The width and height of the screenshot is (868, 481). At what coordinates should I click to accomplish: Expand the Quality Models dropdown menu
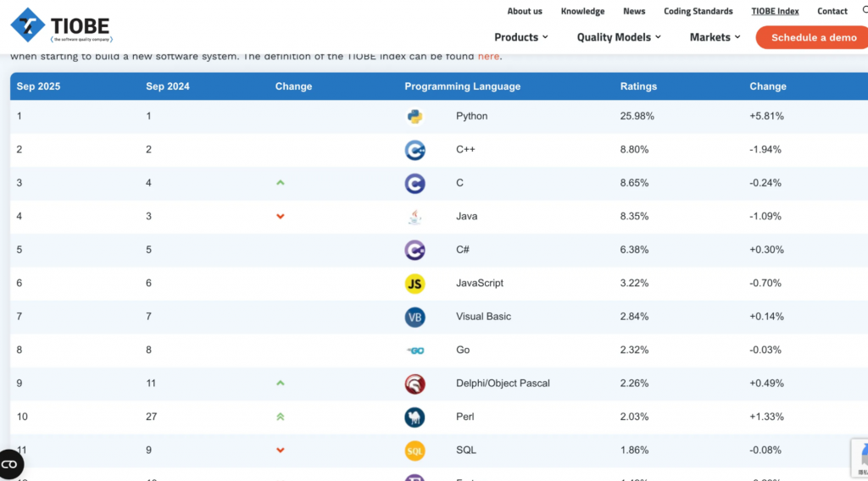coord(619,37)
